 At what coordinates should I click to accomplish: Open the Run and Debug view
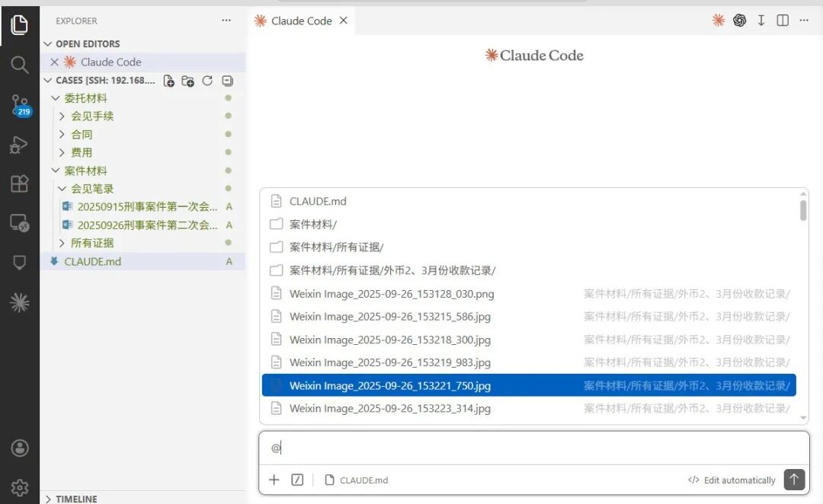[19, 145]
